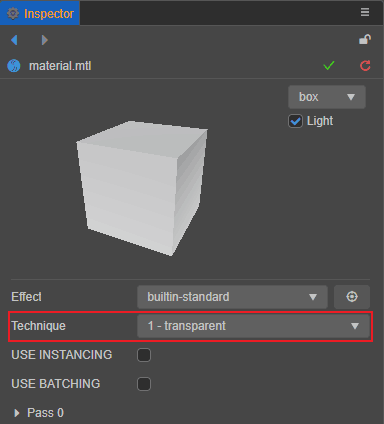This screenshot has width=384, height=424.
Task: Click the locate effect target icon
Action: pyautogui.click(x=352, y=297)
